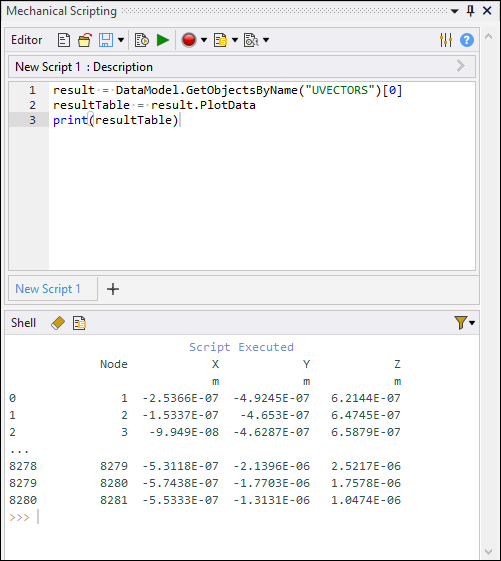Click the debug script icon
This screenshot has width=501, height=561.
(142, 40)
